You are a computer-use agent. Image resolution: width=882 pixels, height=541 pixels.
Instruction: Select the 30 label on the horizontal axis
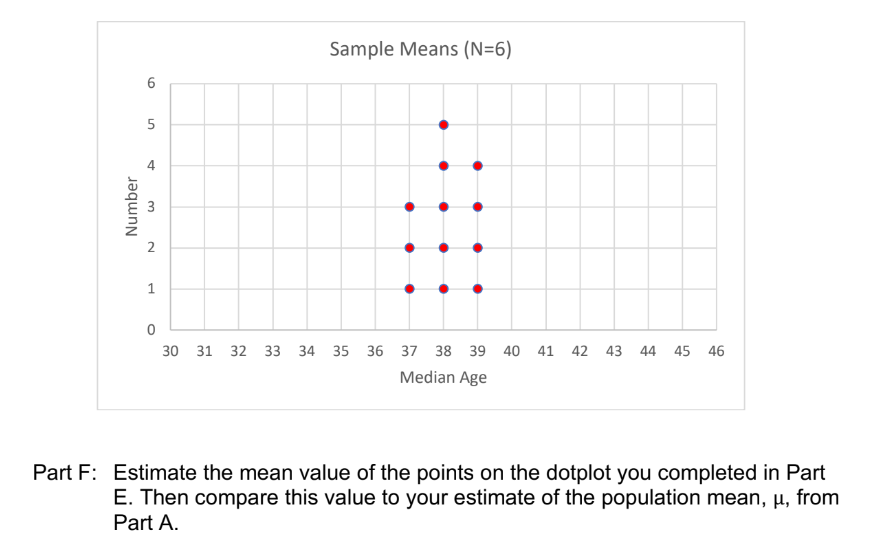(x=170, y=352)
